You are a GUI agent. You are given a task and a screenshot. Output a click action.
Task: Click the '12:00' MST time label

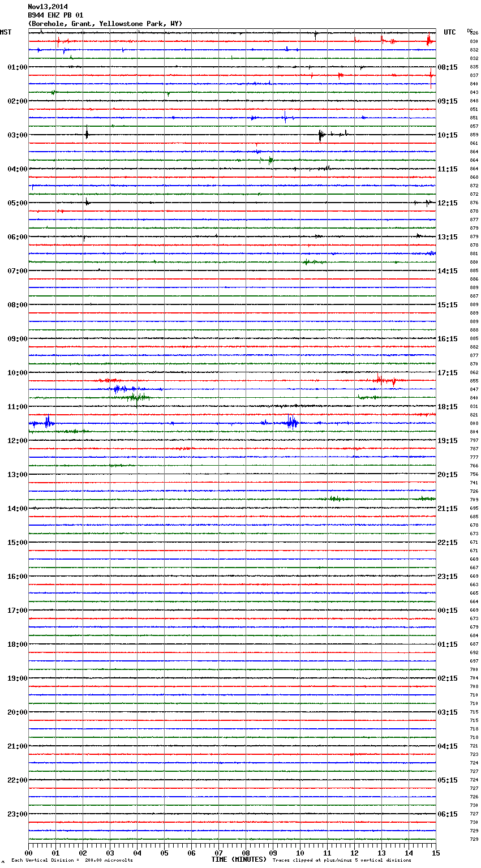pyautogui.click(x=18, y=441)
